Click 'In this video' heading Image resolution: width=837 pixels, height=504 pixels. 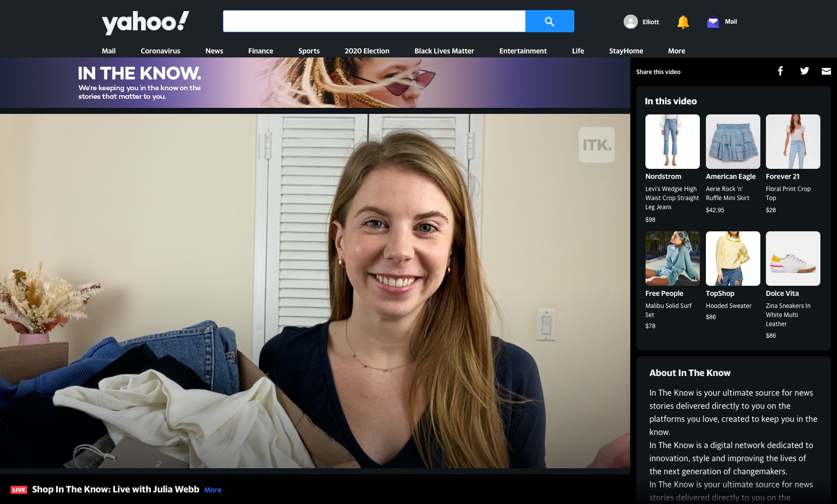[671, 101]
